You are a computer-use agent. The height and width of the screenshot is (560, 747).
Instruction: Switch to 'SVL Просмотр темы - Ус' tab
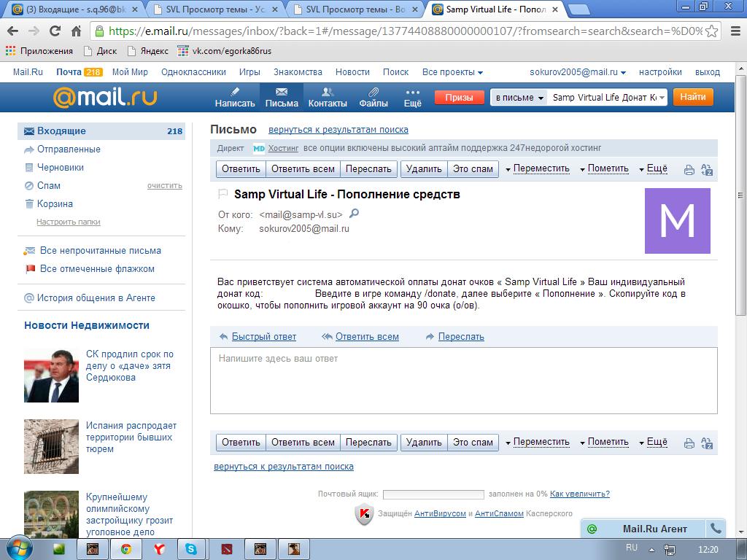(x=215, y=9)
